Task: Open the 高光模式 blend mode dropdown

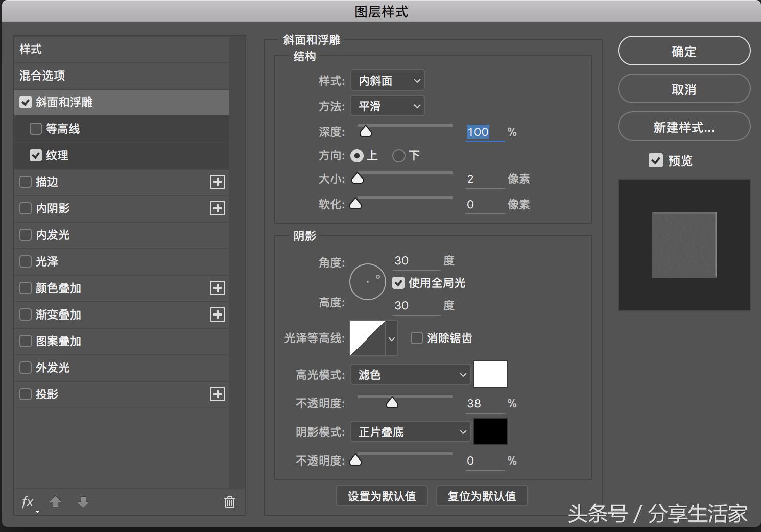Action: (410, 374)
